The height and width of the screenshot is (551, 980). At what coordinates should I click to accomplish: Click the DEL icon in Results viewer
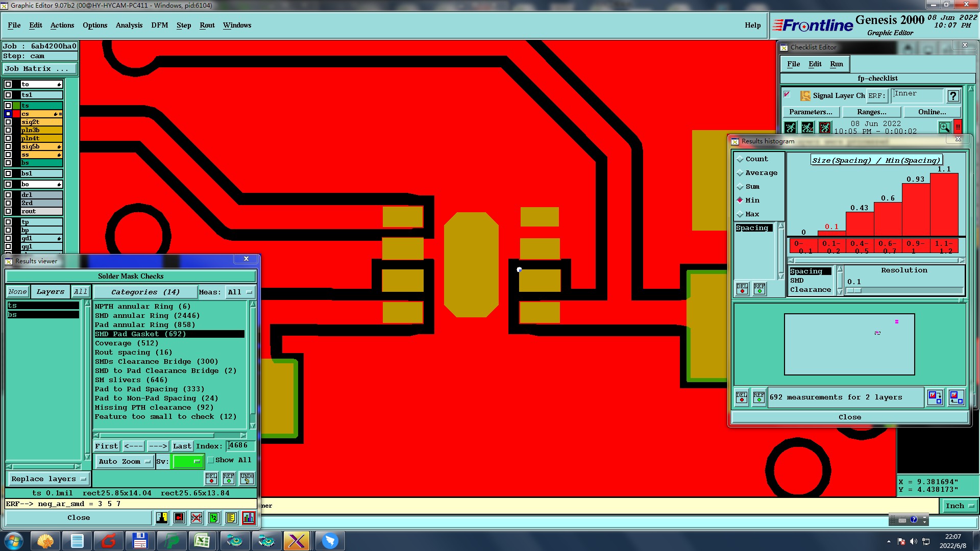[211, 479]
